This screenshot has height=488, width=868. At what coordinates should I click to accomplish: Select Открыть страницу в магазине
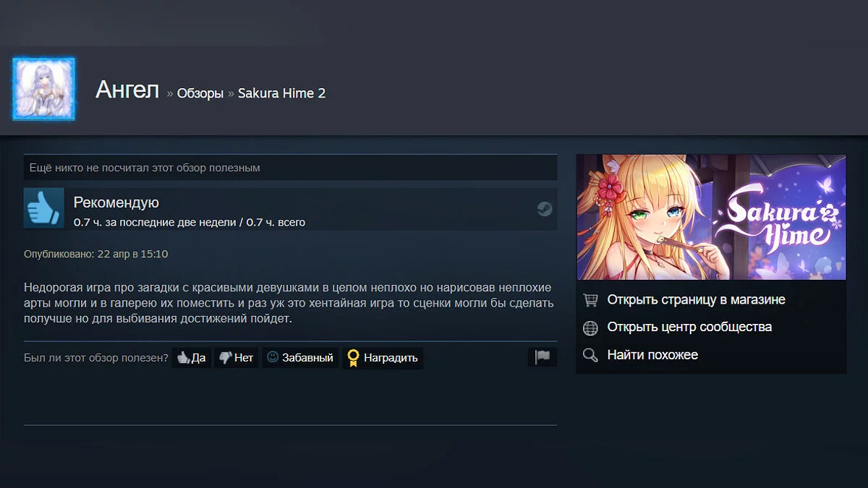click(696, 299)
